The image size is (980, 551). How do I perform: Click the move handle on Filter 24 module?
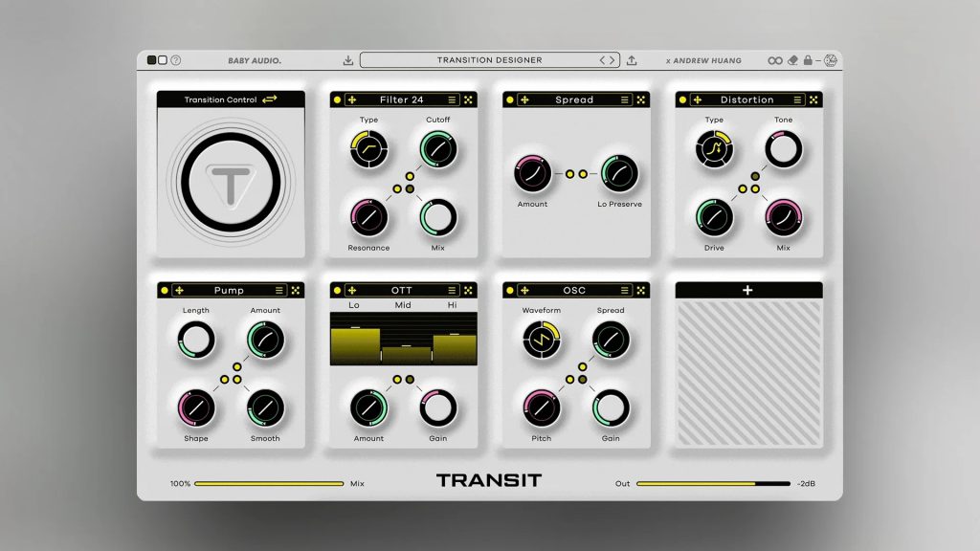click(351, 99)
